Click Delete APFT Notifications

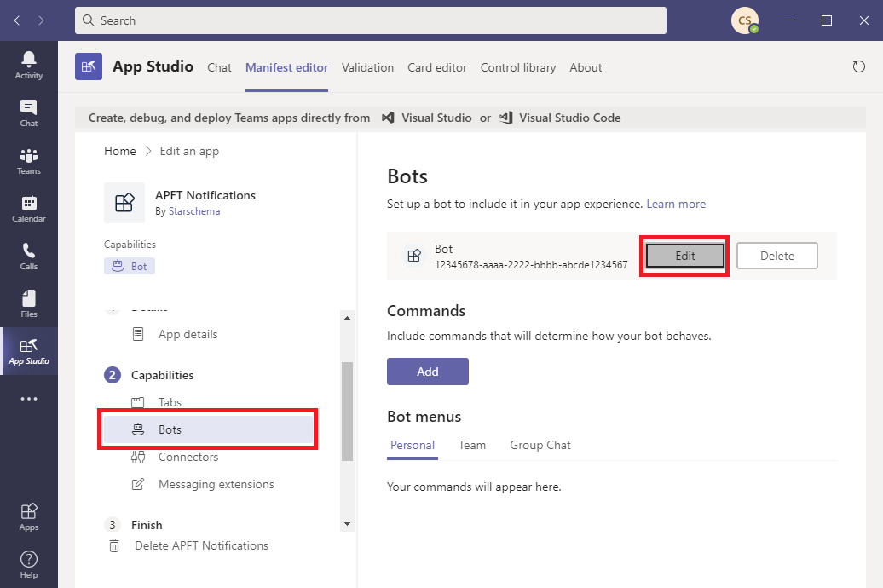[x=201, y=545]
